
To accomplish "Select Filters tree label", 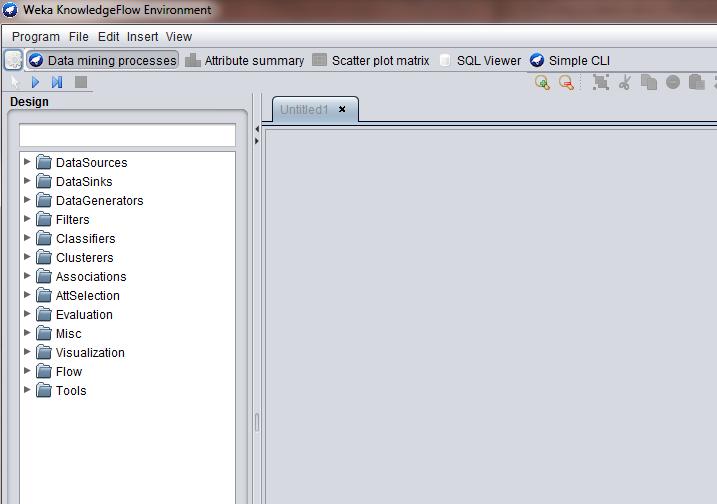I will (x=73, y=220).
